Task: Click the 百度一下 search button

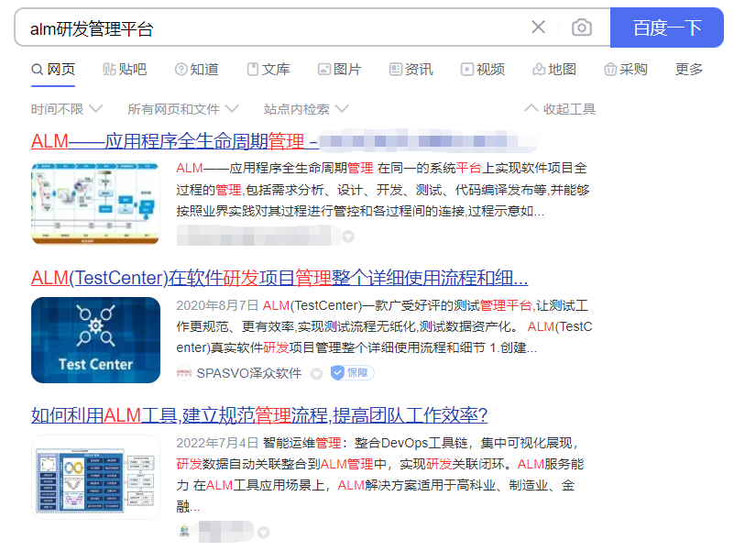Action: pyautogui.click(x=666, y=28)
